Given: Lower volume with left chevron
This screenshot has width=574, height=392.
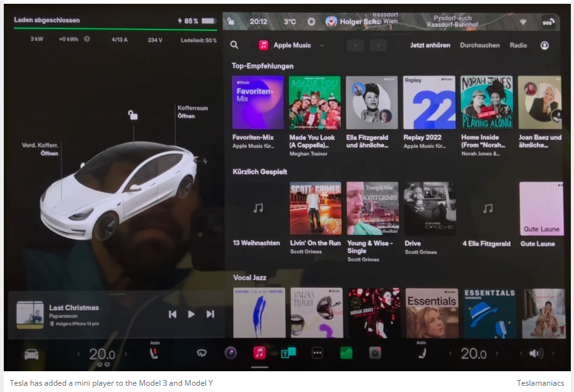Looking at the screenshot, I should (x=521, y=353).
